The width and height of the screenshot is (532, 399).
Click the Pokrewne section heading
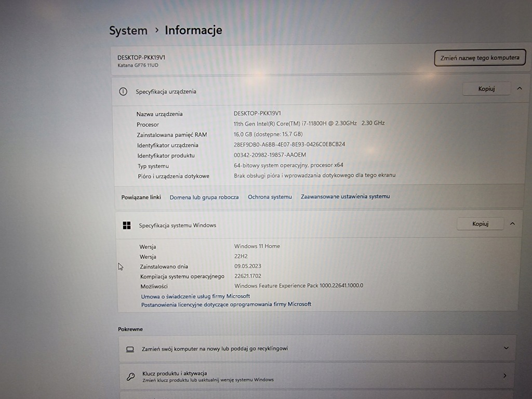point(130,329)
